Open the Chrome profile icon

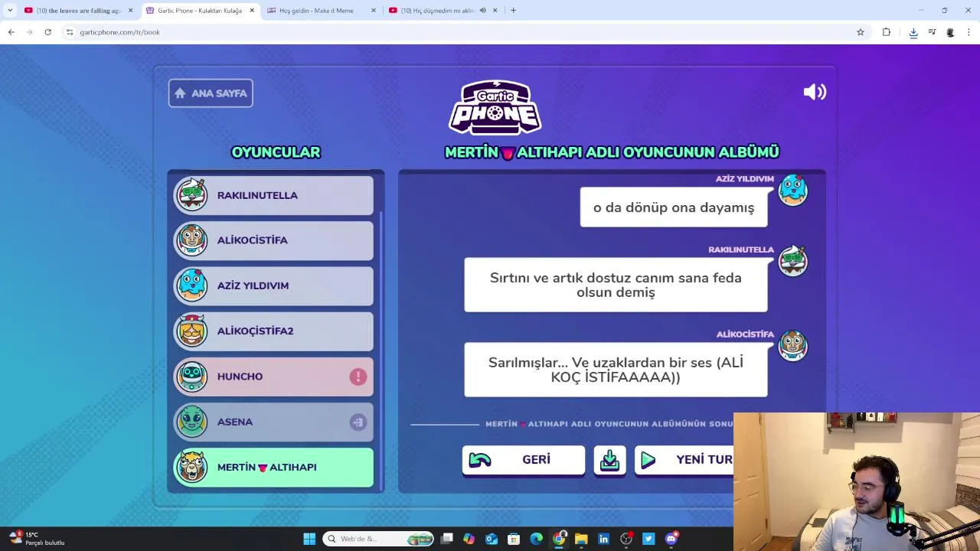pos(950,32)
